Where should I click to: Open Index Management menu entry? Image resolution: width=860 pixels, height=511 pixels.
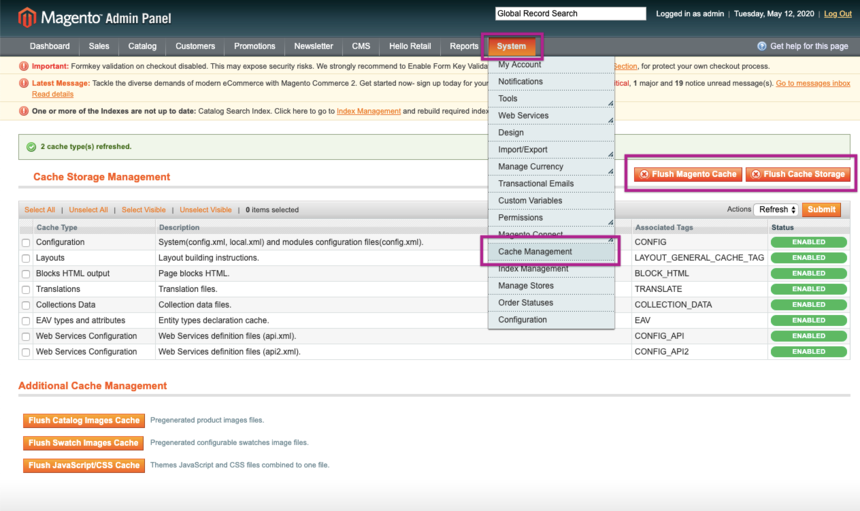tap(533, 269)
